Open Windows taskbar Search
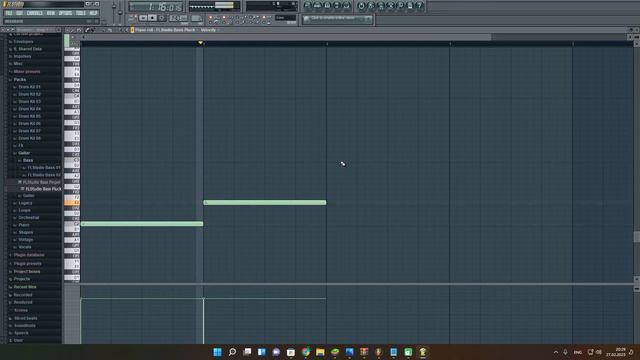This screenshot has width=640, height=360. tap(232, 352)
